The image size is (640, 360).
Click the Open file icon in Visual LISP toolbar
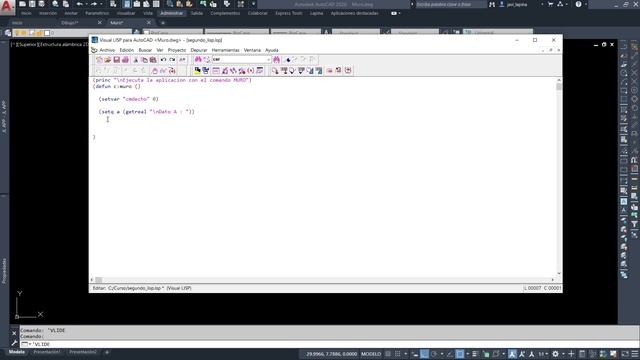pos(108,60)
